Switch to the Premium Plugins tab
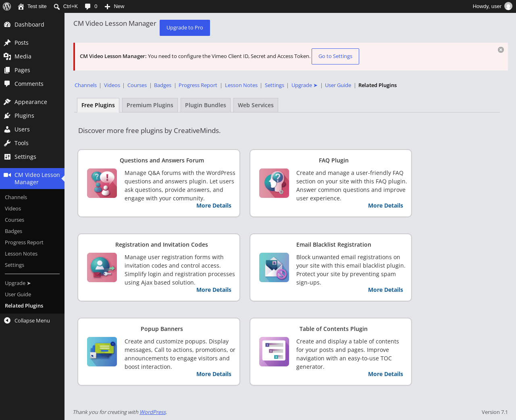Viewport: 516px width, 420px height. click(x=150, y=105)
